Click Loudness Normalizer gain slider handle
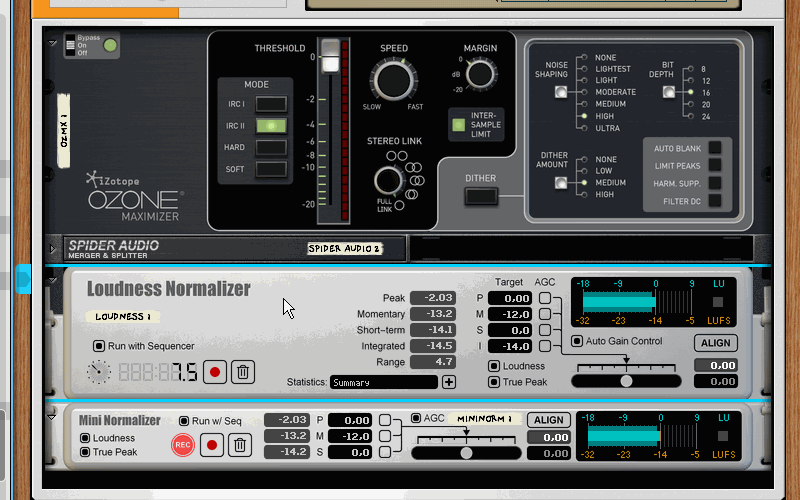Screen dimensions: 800x500 pyautogui.click(x=626, y=381)
